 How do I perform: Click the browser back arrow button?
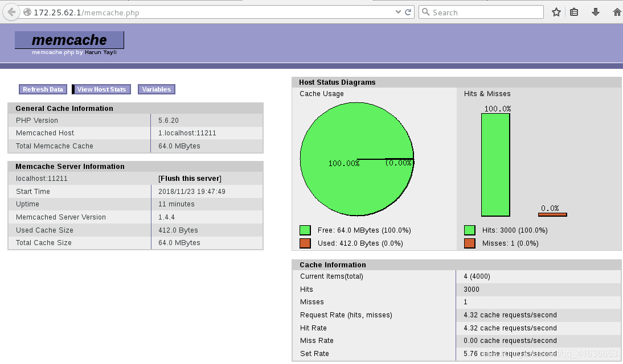11,13
